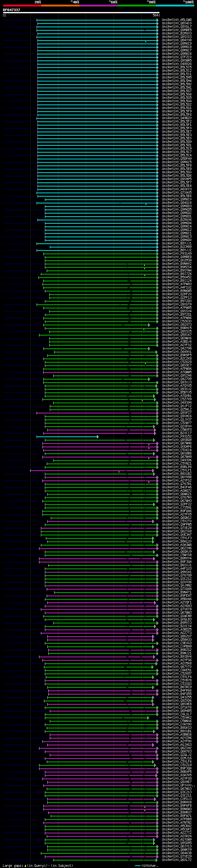Select label UniRef100_P93152
Viewport: 197px width, 868px height.
coord(177,436)
